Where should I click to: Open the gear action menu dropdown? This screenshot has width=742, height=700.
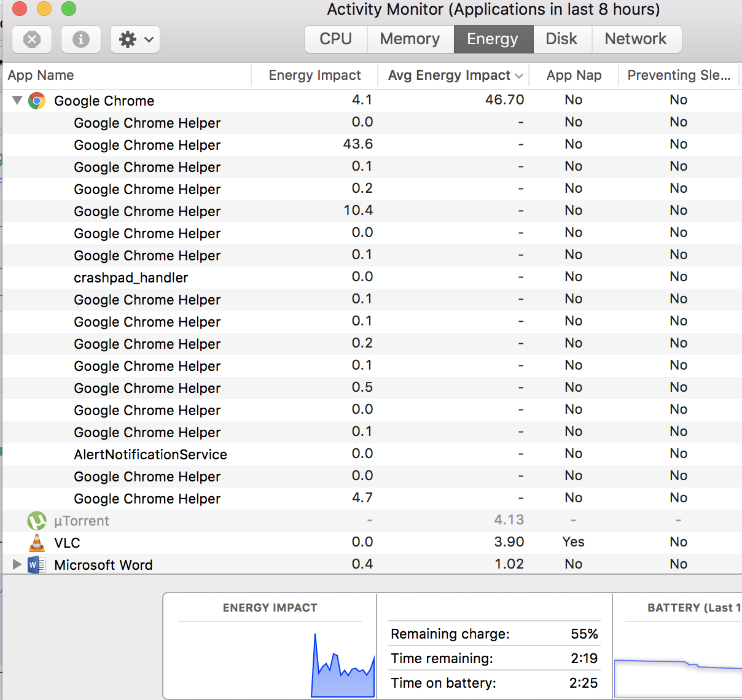tap(135, 39)
